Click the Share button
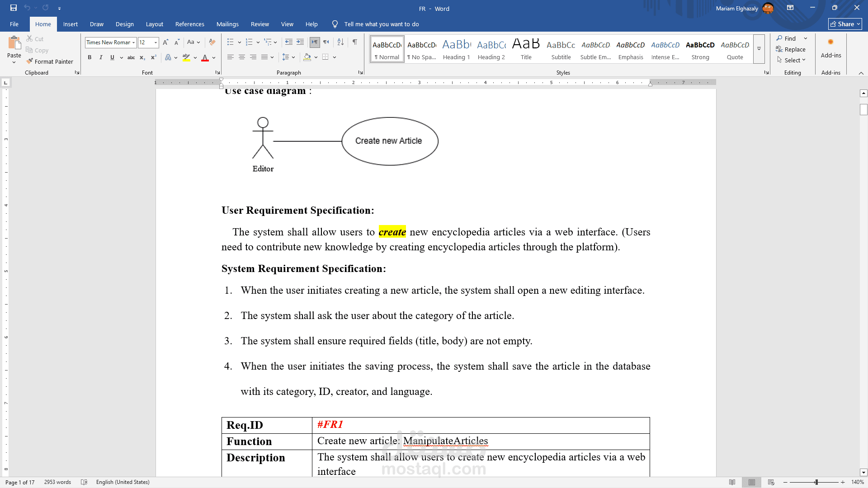868x488 pixels. (845, 24)
